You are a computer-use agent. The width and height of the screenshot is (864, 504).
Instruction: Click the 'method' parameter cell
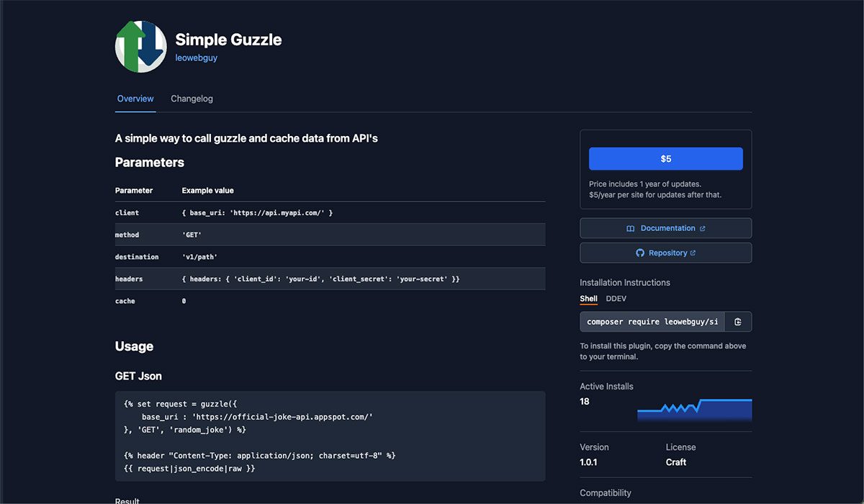click(127, 235)
